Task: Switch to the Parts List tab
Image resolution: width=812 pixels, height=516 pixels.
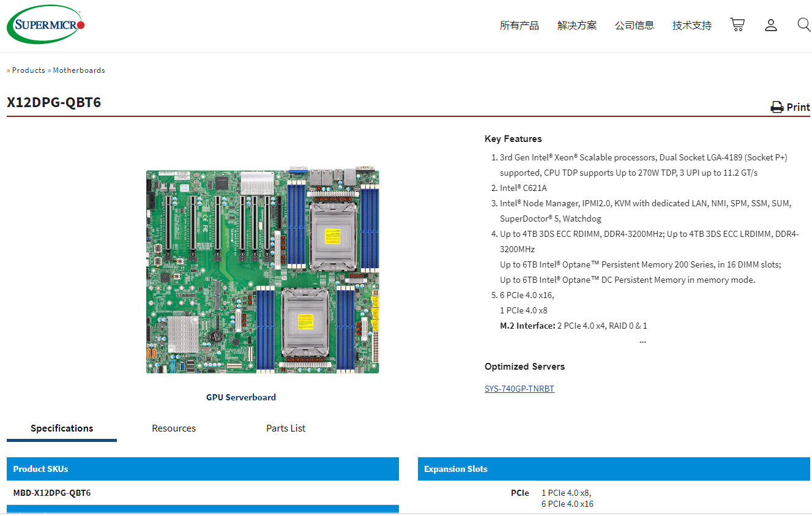Action: click(x=286, y=428)
